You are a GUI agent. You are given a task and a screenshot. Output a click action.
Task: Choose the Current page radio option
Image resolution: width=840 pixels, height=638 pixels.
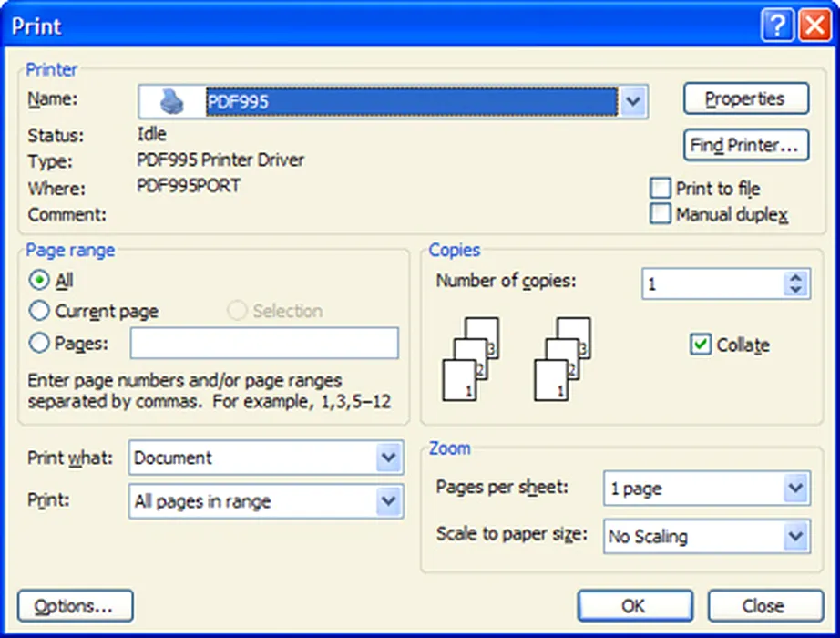click(x=39, y=311)
